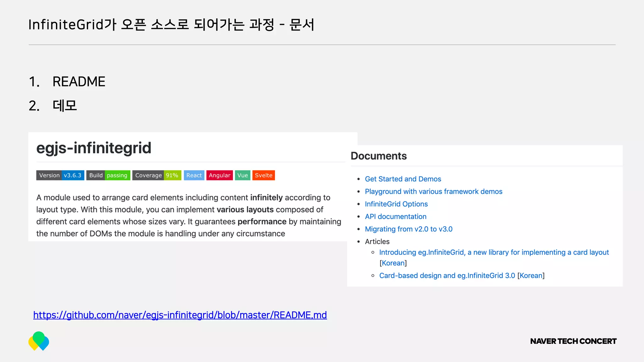Open the API documentation link
Viewport: 644px width, 362px height.
(396, 217)
